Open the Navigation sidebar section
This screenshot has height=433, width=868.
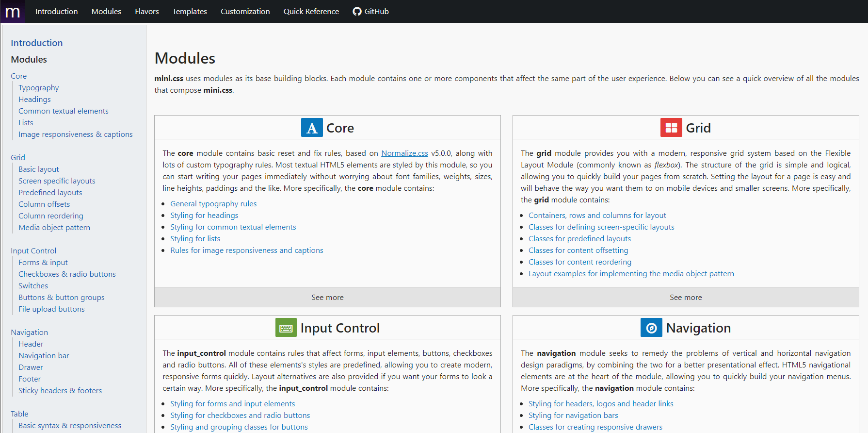pos(30,333)
